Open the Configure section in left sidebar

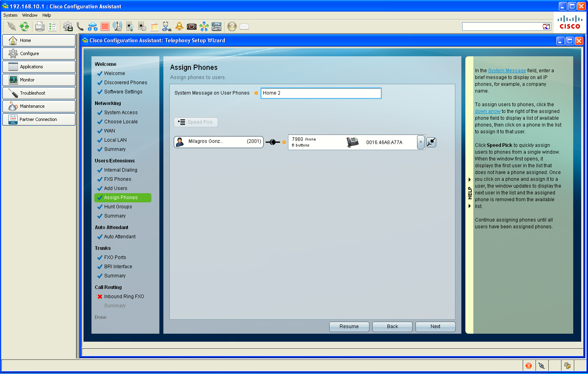coord(39,53)
